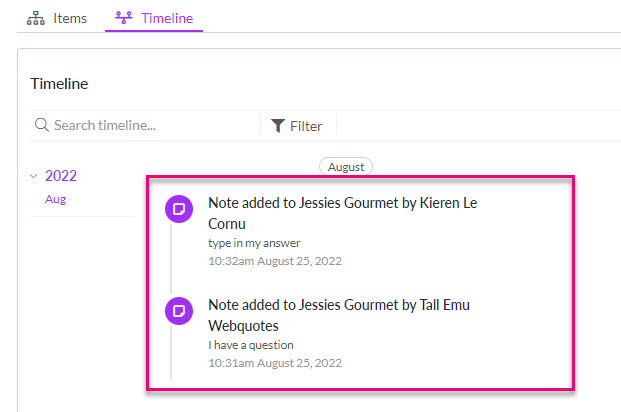
Task: Click the note icon for Tall Emu Webquotes entry
Action: [179, 311]
